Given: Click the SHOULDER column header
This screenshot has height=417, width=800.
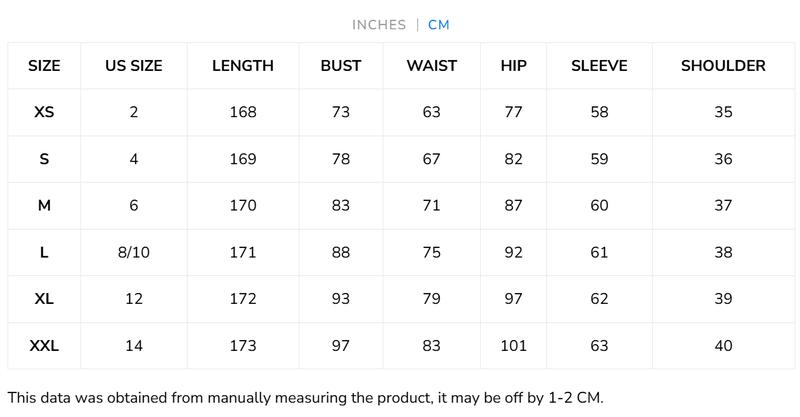Looking at the screenshot, I should click(723, 66).
